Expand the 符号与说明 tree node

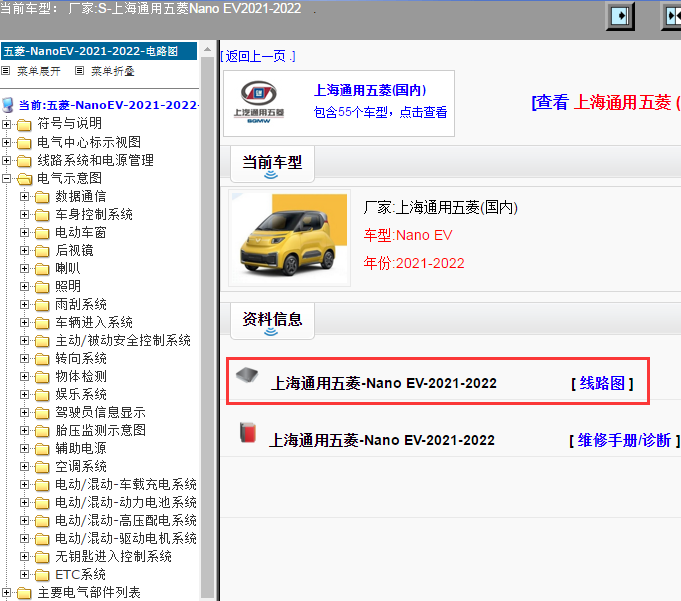click(6, 124)
